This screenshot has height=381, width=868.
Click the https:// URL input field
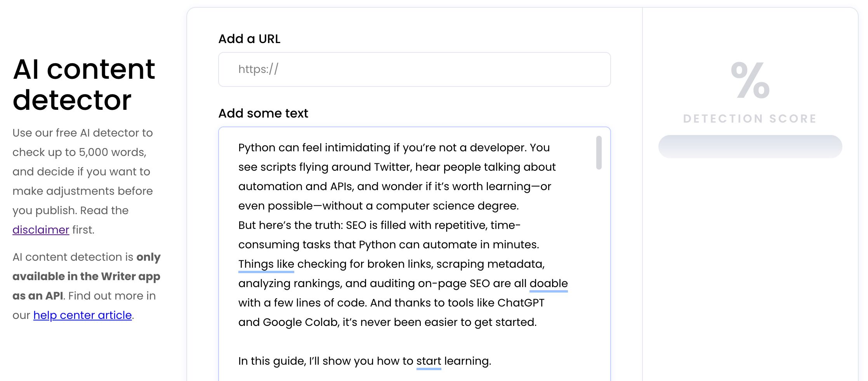(x=414, y=69)
